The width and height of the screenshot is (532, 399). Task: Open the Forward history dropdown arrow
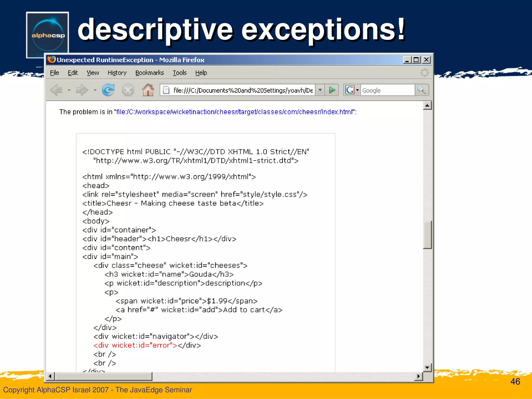(x=95, y=90)
